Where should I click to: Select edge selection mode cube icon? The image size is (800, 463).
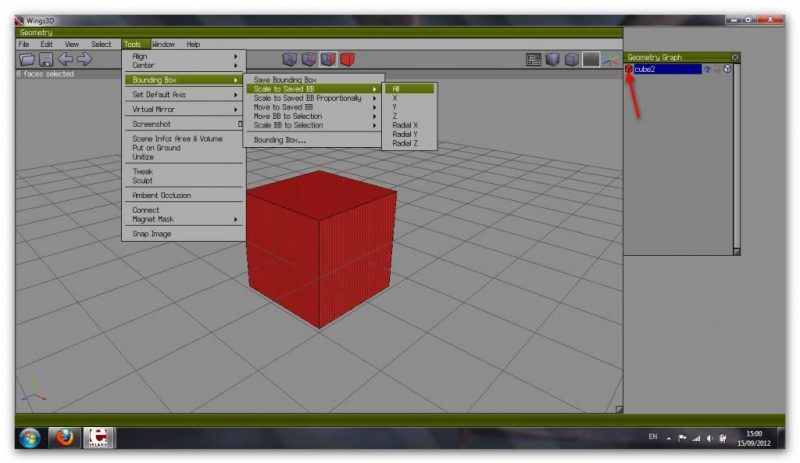pyautogui.click(x=309, y=59)
